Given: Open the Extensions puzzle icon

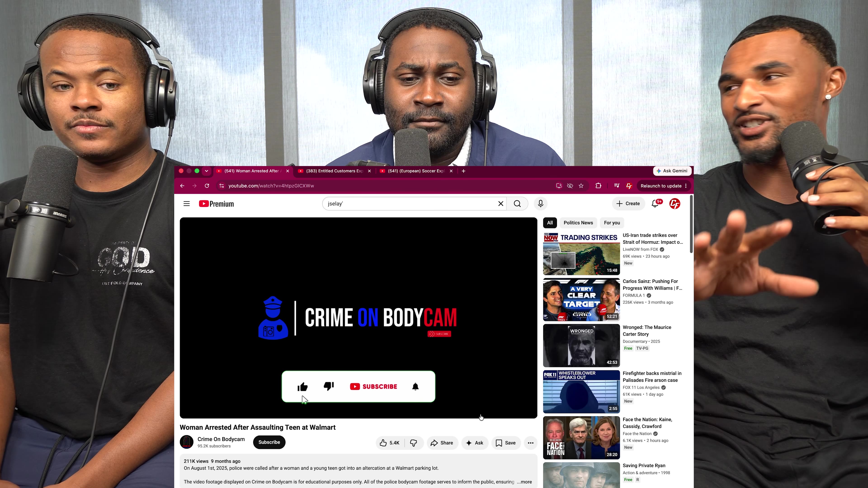Looking at the screenshot, I should pyautogui.click(x=598, y=186).
